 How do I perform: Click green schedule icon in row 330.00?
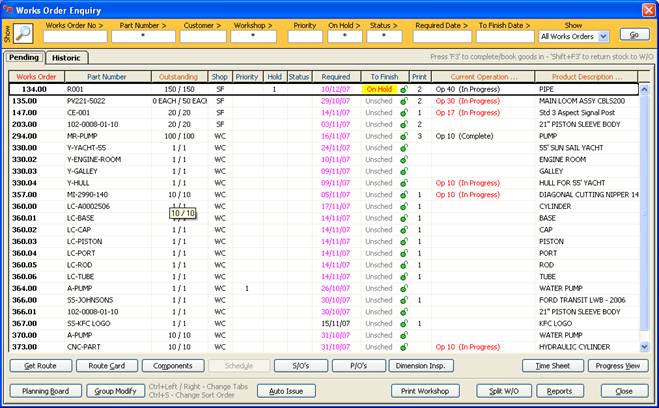(404, 148)
